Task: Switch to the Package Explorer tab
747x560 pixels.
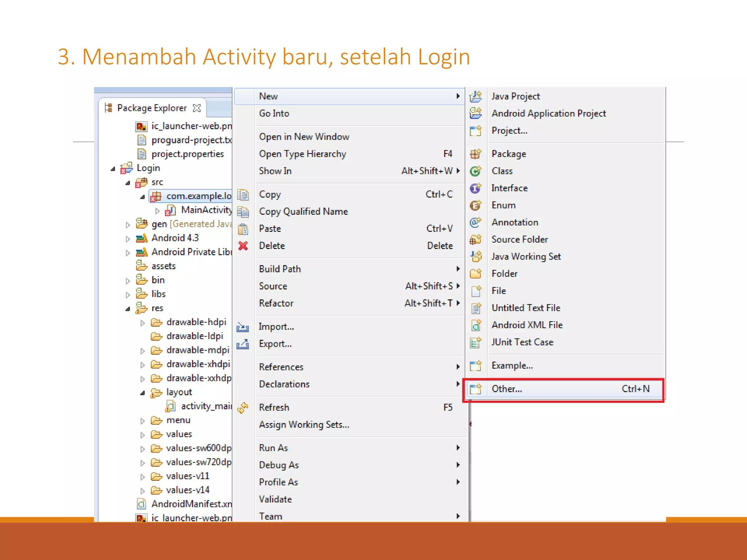Action: [x=152, y=108]
